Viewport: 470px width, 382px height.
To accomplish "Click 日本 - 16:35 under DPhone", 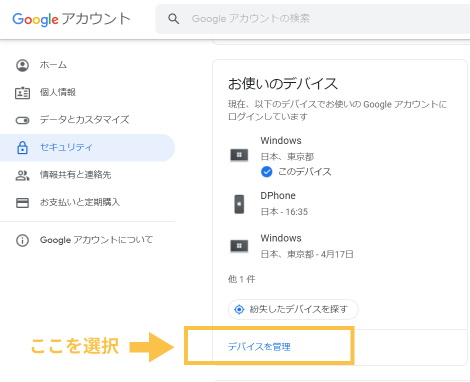I will coord(284,212).
